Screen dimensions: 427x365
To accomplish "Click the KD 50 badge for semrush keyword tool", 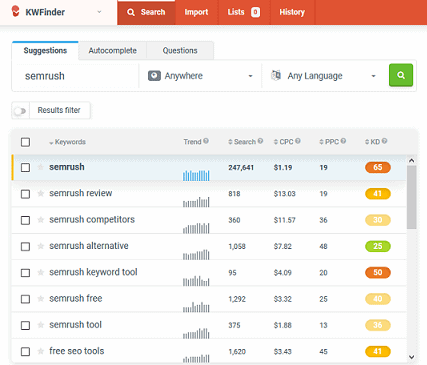I will pos(378,273).
